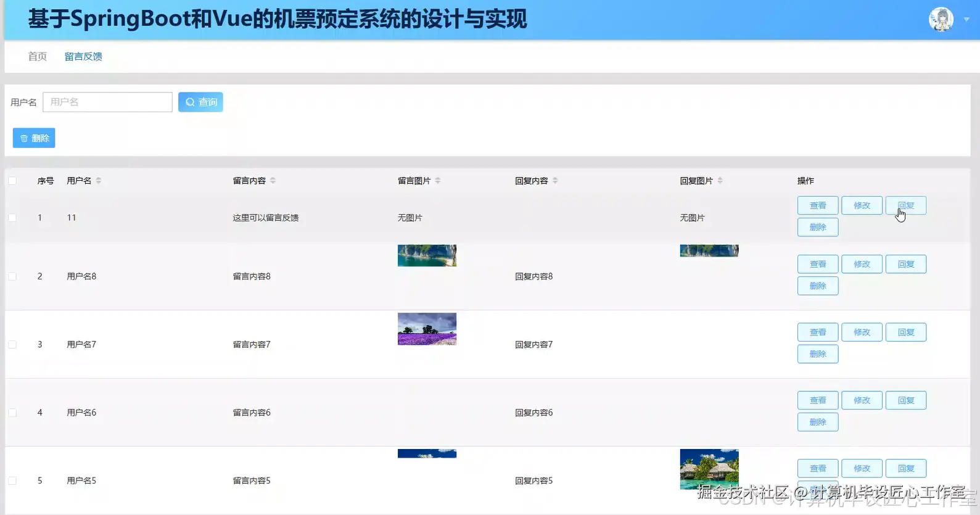
Task: Click 查看 for the 用户名7 row
Action: (818, 332)
